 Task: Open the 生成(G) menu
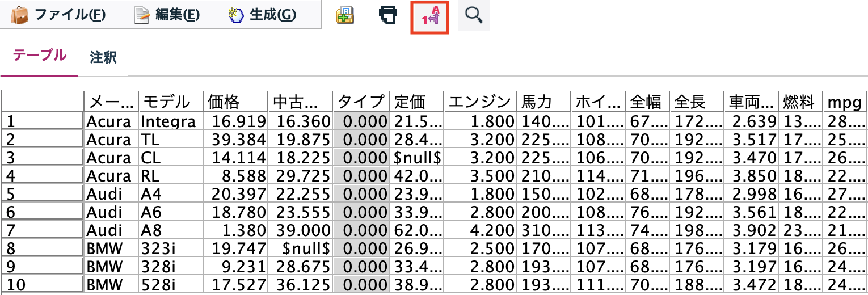pos(262,15)
